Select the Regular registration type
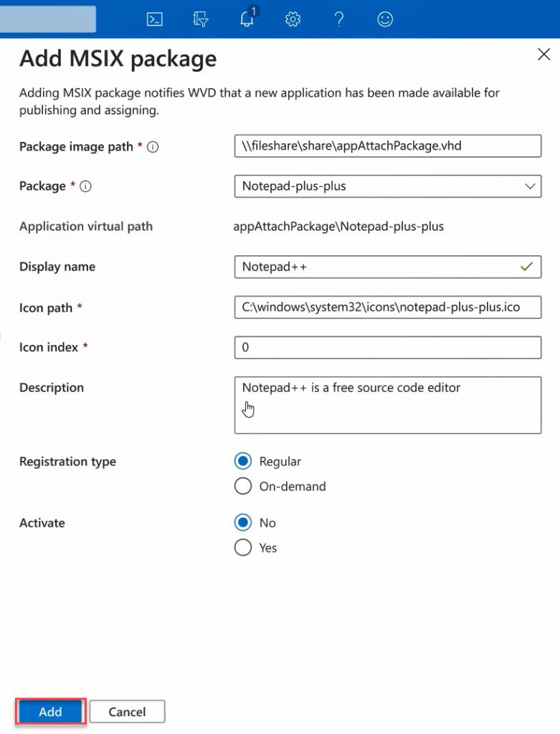This screenshot has height=734, width=560. pyautogui.click(x=243, y=461)
